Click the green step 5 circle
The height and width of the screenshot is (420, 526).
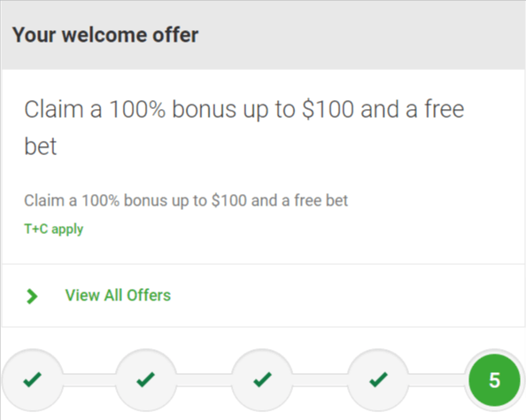(x=494, y=380)
